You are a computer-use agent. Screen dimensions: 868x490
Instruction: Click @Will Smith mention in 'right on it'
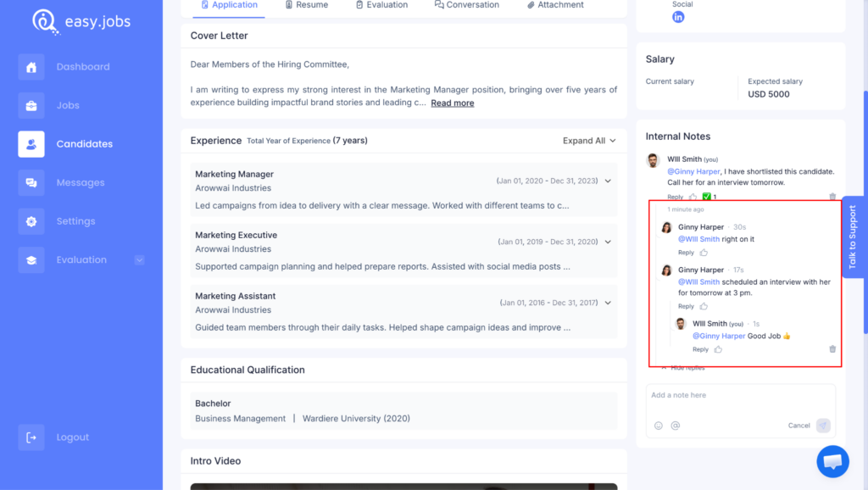click(698, 239)
